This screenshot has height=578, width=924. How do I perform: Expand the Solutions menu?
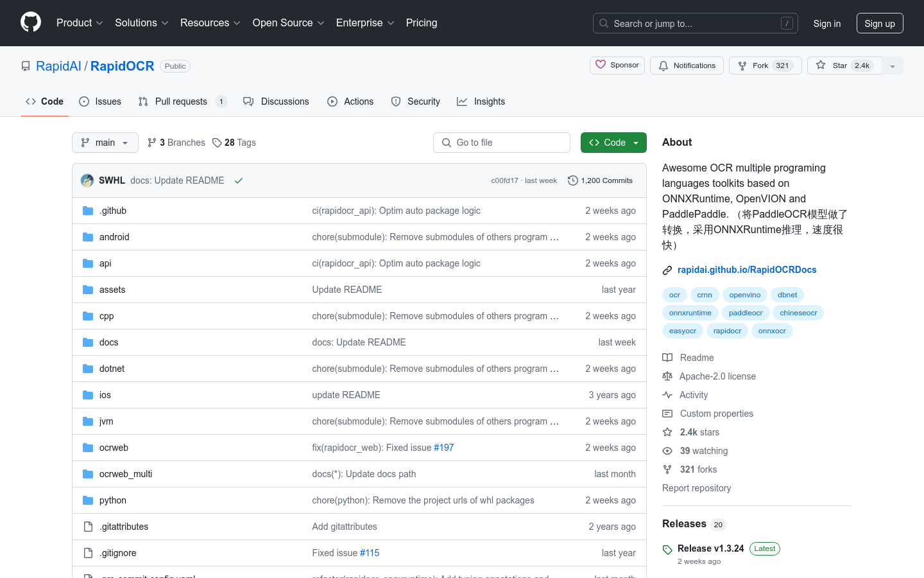[142, 23]
